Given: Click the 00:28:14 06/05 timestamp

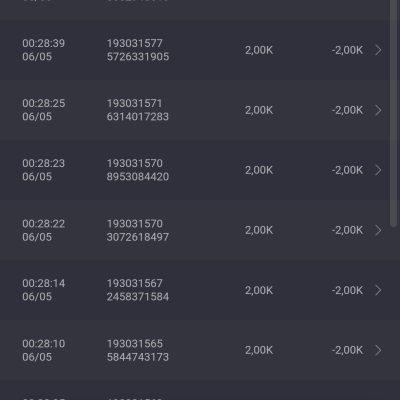Looking at the screenshot, I should tap(44, 290).
